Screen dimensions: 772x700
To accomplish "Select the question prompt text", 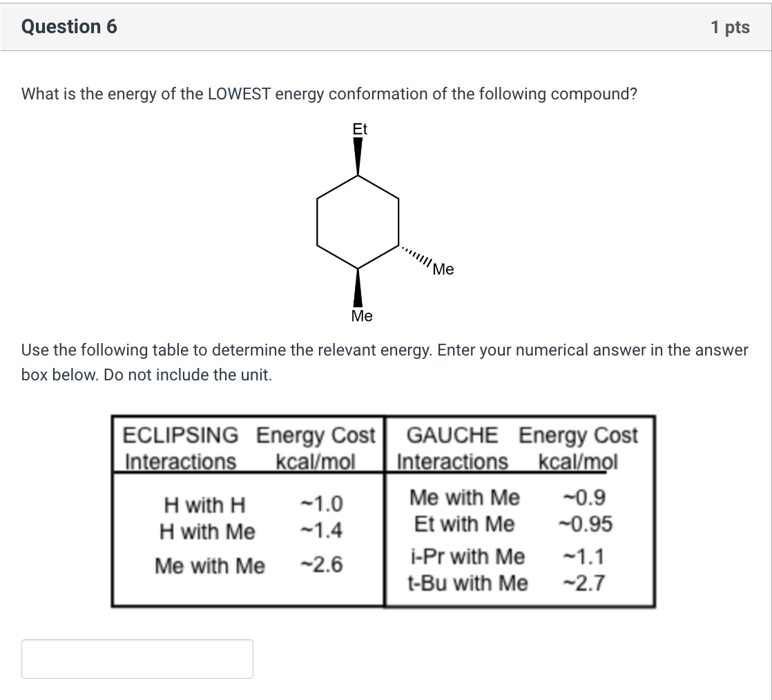I will (329, 94).
